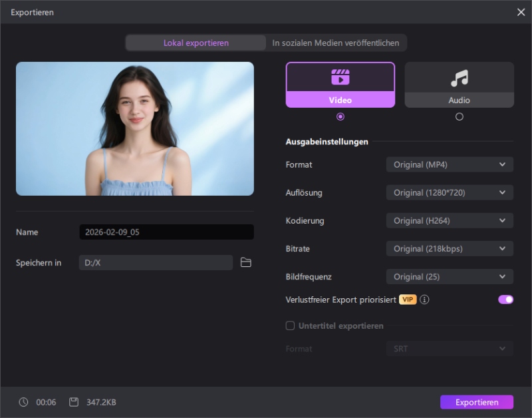Enable the Untertitel exportieren checkbox

[290, 325]
